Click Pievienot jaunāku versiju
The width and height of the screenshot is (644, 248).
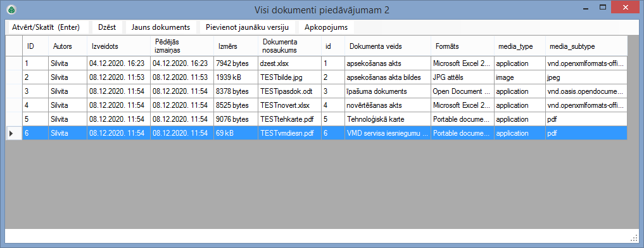(x=247, y=27)
